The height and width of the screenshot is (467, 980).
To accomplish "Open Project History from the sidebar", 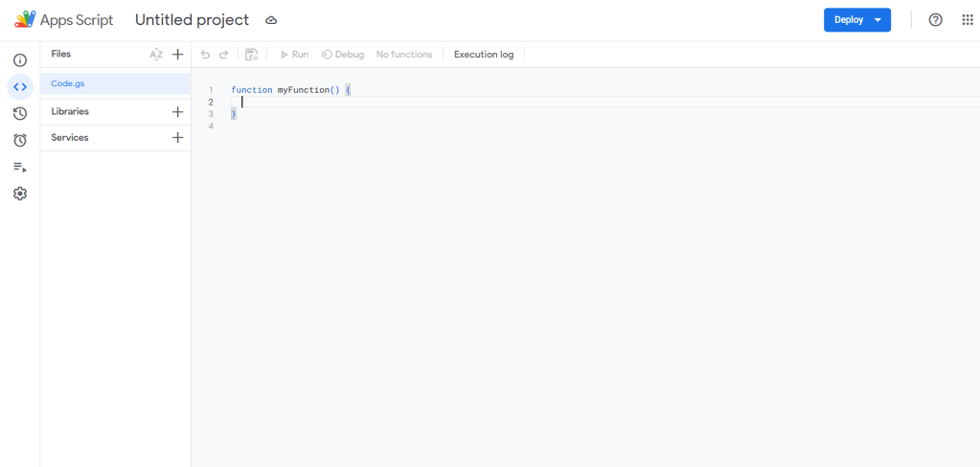I will pyautogui.click(x=20, y=113).
